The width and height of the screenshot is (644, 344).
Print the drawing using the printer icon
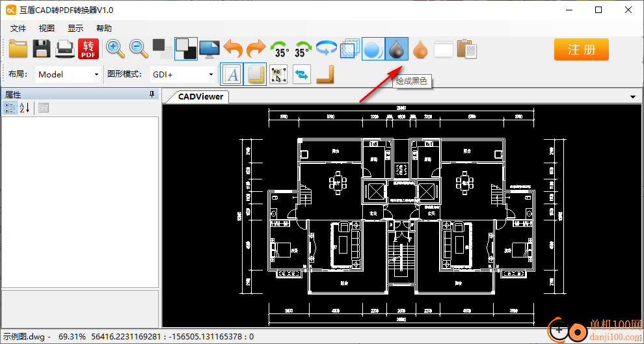(x=65, y=49)
